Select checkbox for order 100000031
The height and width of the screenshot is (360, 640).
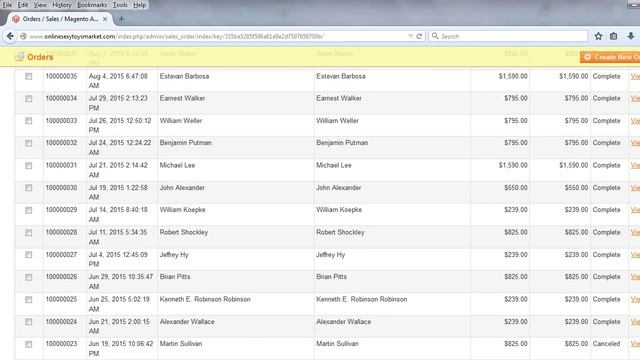point(29,166)
